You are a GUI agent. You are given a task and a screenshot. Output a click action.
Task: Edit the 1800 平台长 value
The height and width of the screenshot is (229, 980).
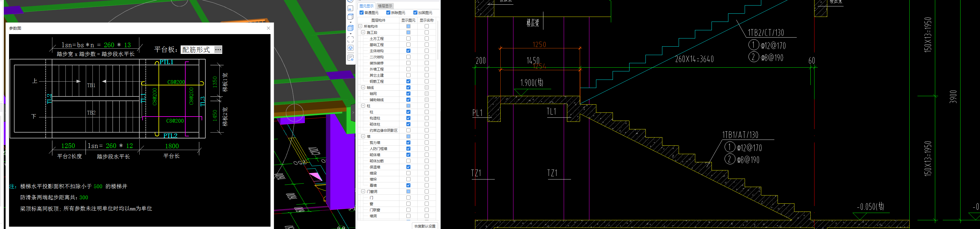(x=172, y=146)
